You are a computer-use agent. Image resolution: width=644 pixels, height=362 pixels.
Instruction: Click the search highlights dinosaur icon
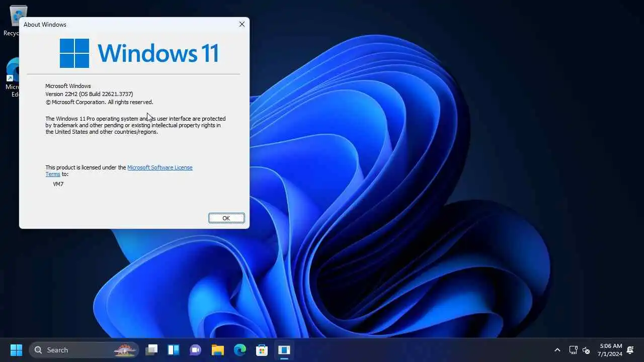click(x=126, y=350)
